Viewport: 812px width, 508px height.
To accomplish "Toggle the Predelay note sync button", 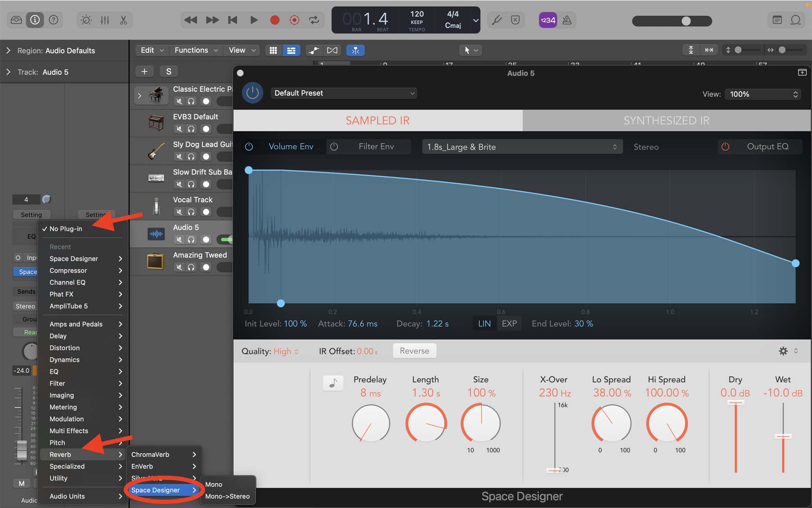I will tap(333, 383).
